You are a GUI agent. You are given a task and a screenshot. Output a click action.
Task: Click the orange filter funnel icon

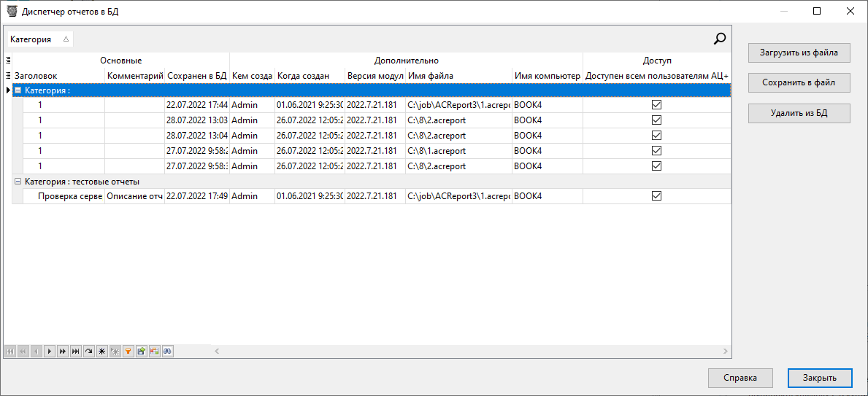pos(128,352)
